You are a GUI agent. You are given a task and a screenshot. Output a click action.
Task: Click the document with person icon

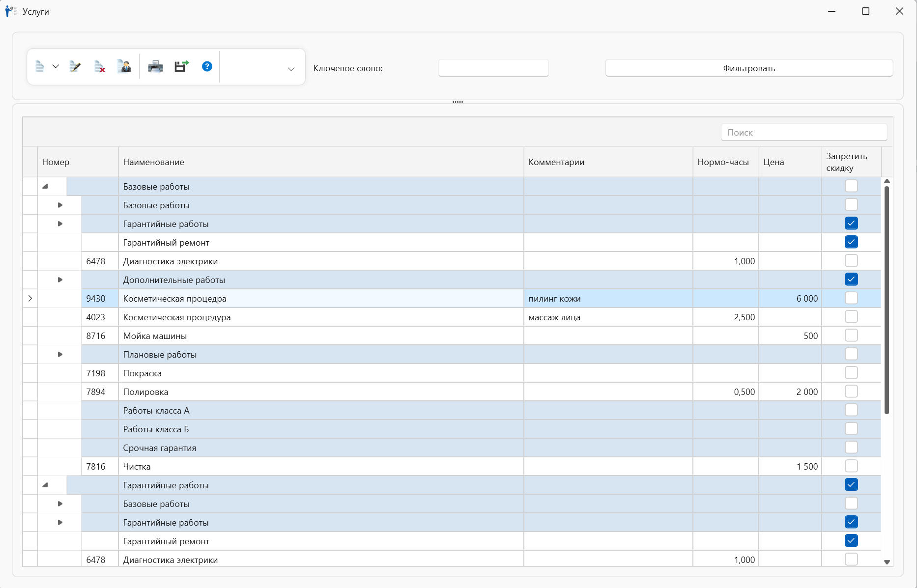pos(124,66)
